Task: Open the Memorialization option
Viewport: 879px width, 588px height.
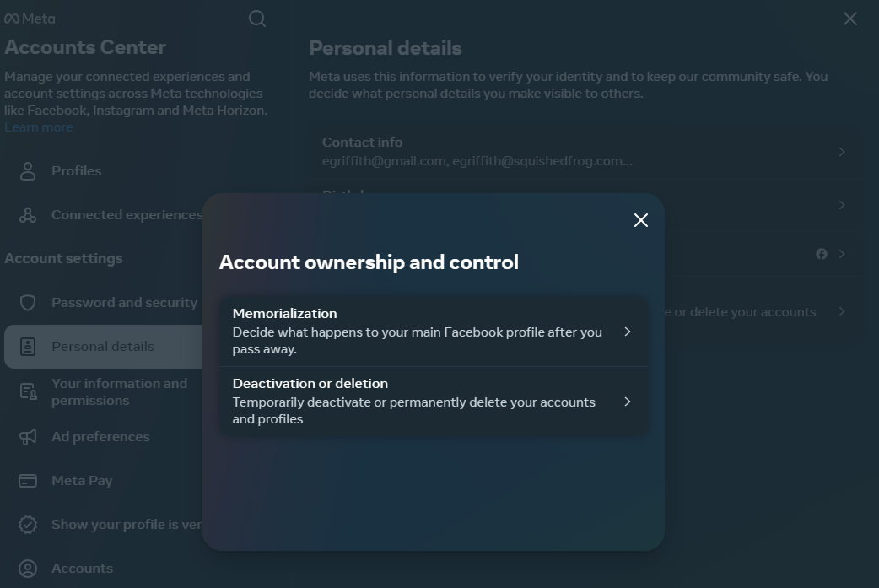Action: click(x=434, y=332)
